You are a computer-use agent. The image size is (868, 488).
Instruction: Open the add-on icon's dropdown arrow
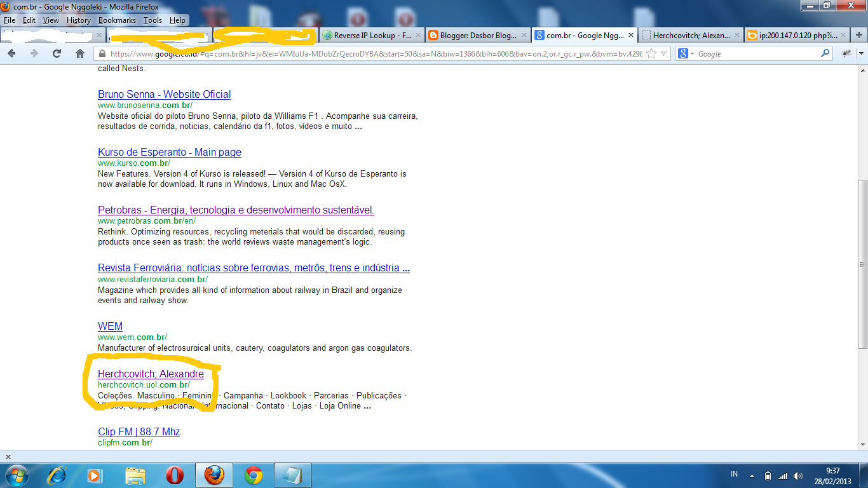[x=861, y=54]
